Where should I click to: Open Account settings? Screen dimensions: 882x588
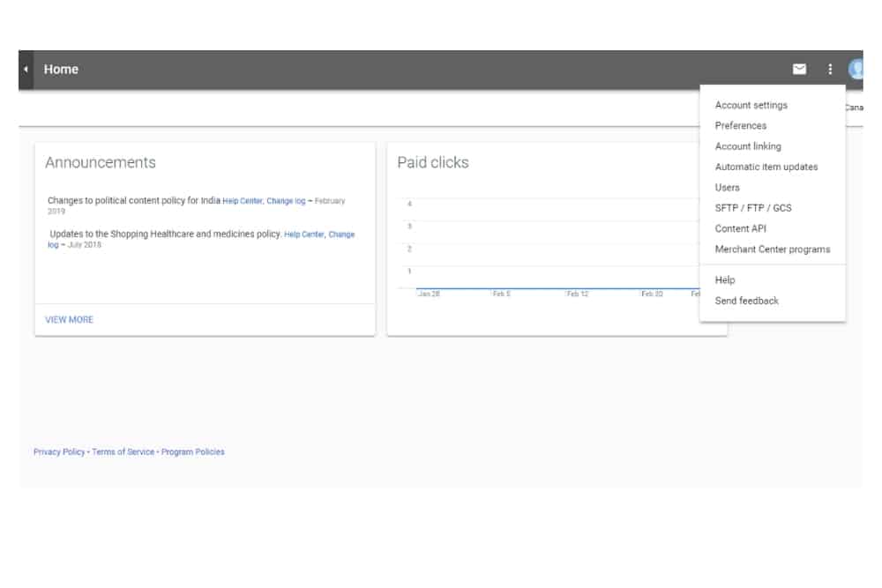(749, 105)
